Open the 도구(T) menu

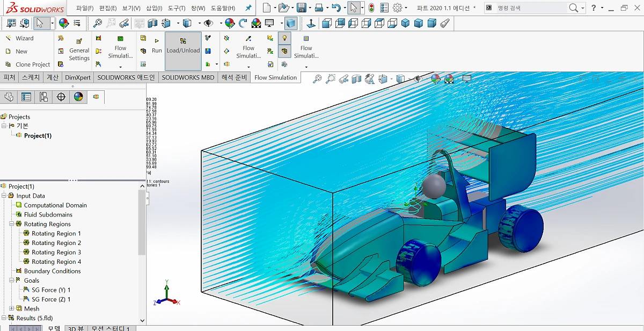coord(177,8)
